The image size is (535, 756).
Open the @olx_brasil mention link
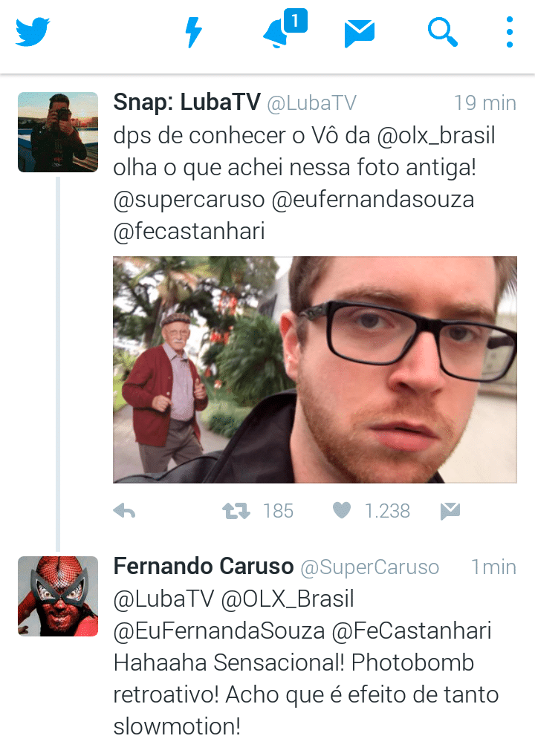pos(436,136)
